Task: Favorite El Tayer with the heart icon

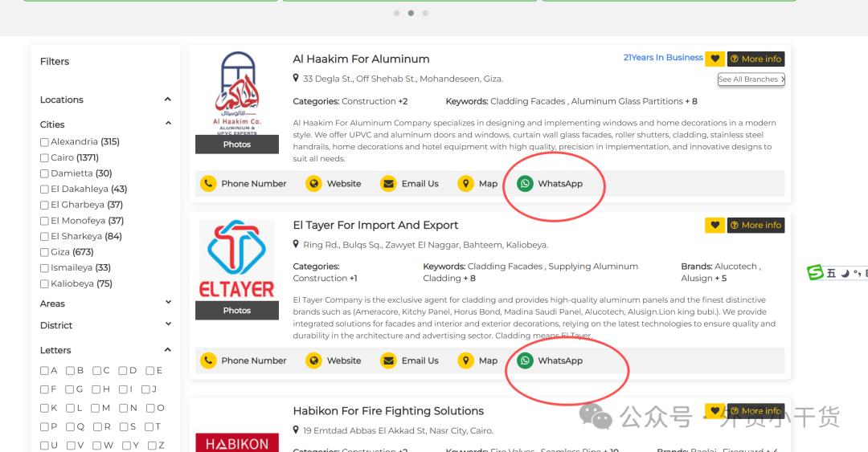Action: pos(714,225)
